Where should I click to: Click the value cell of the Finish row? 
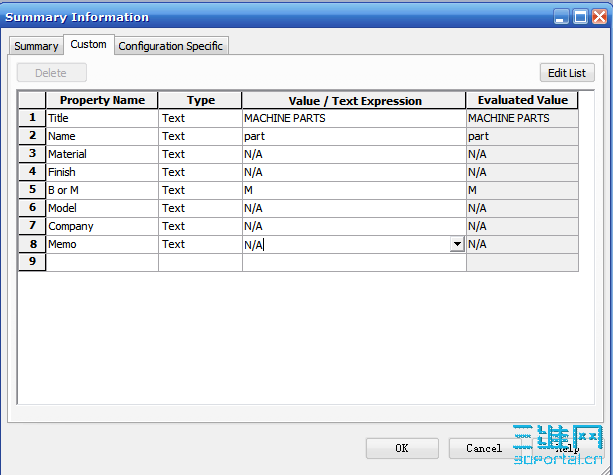click(x=354, y=172)
